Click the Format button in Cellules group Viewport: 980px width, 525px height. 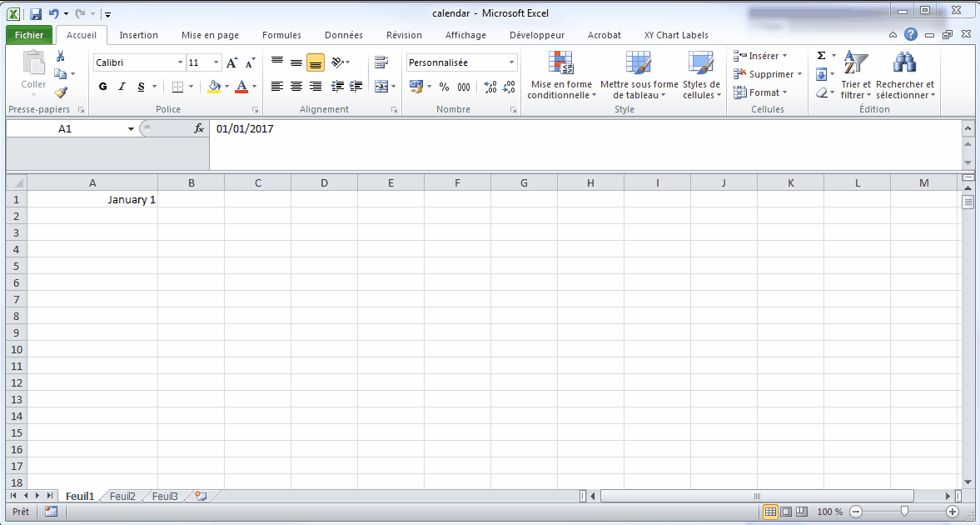760,92
